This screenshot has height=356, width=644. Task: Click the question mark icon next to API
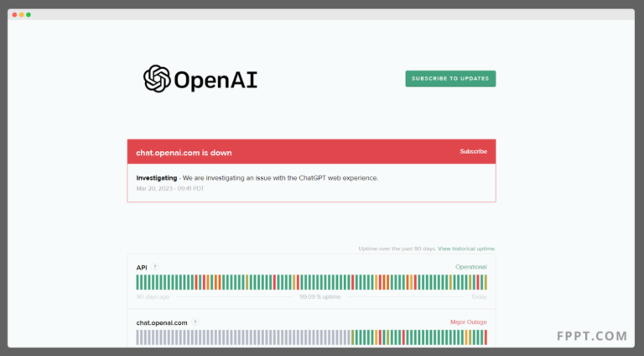(x=155, y=267)
